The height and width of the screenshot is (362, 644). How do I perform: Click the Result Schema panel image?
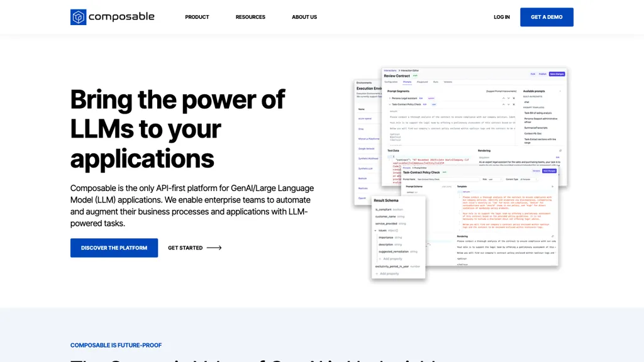(x=398, y=237)
